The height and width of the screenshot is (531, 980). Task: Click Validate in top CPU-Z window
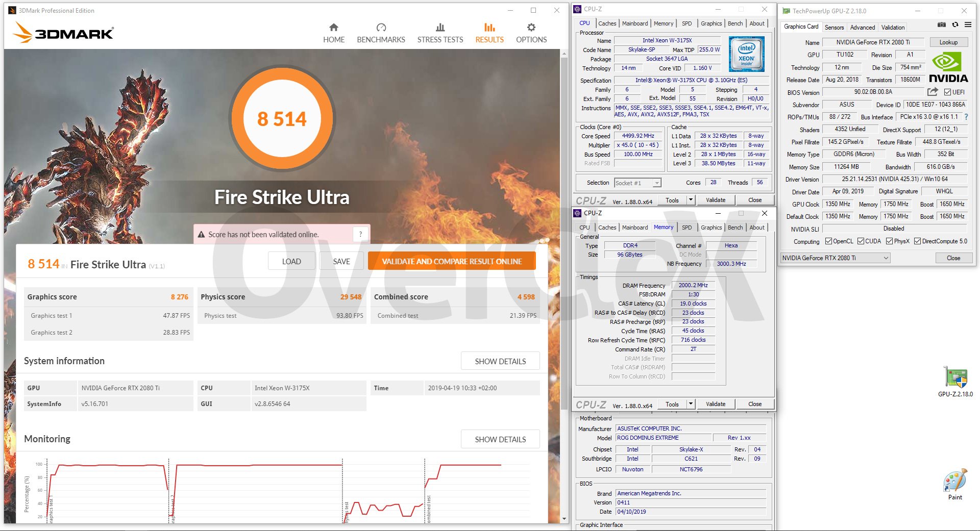click(x=716, y=200)
